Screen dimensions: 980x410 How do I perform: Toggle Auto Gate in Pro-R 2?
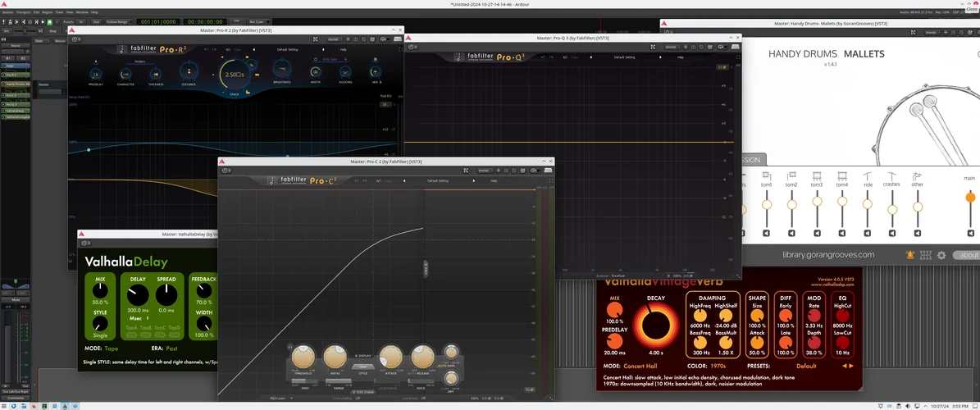pyautogui.click(x=330, y=60)
